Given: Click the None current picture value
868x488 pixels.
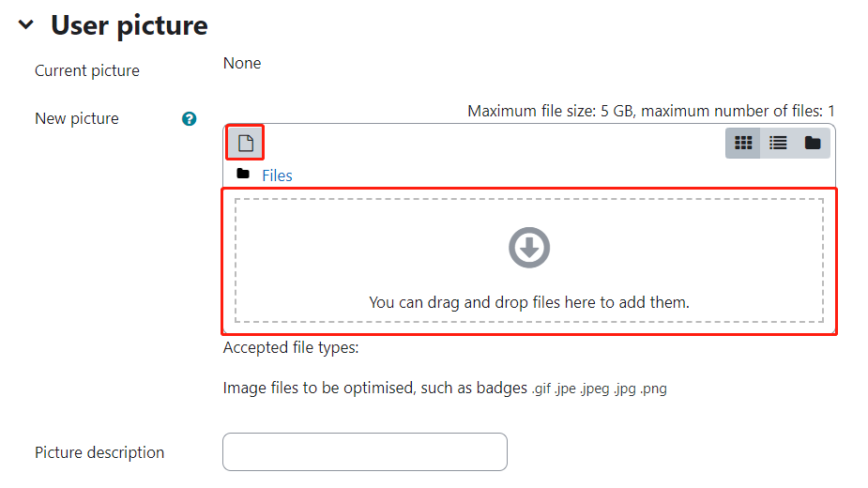Looking at the screenshot, I should pos(242,63).
